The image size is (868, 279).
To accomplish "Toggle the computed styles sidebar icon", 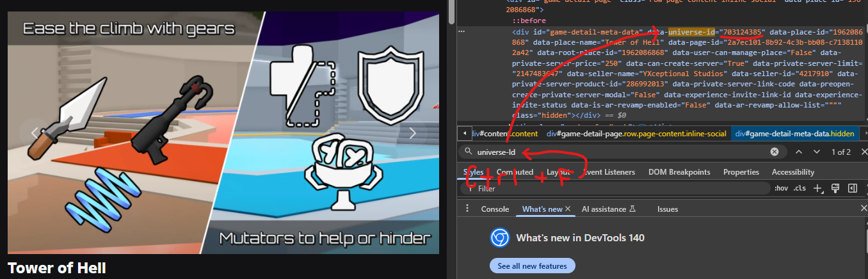I will 852,188.
